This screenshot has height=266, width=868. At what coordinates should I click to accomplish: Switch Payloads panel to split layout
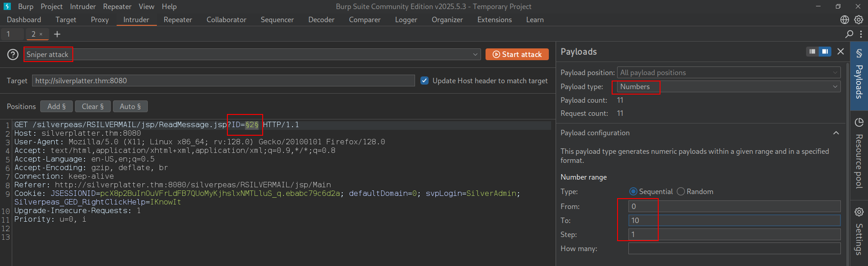point(825,52)
